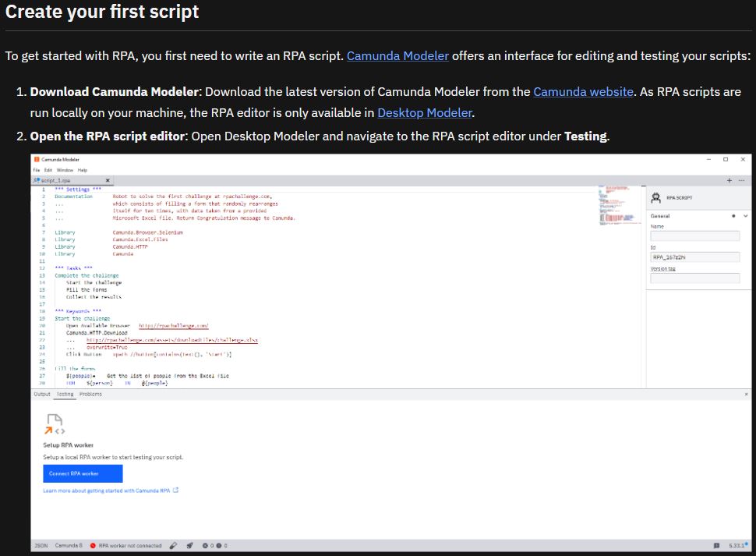The width and height of the screenshot is (756, 556).
Task: Click the warnings count icon in status bar
Action: [219, 545]
